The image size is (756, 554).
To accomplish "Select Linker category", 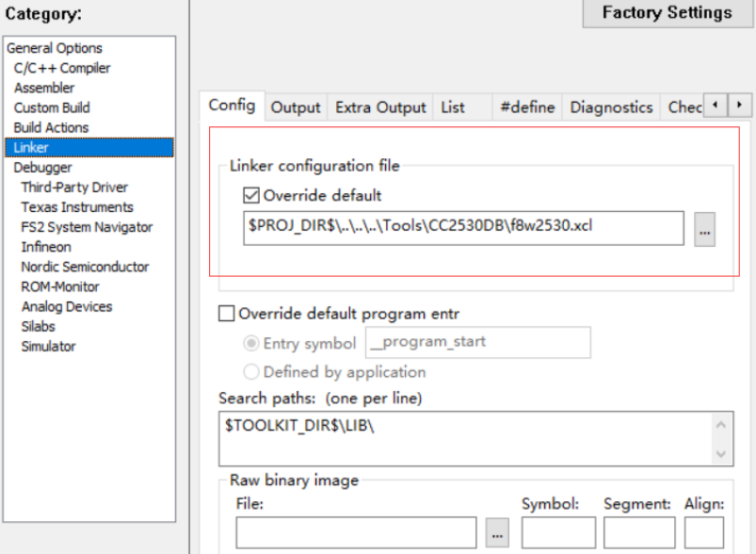I will pos(89,147).
